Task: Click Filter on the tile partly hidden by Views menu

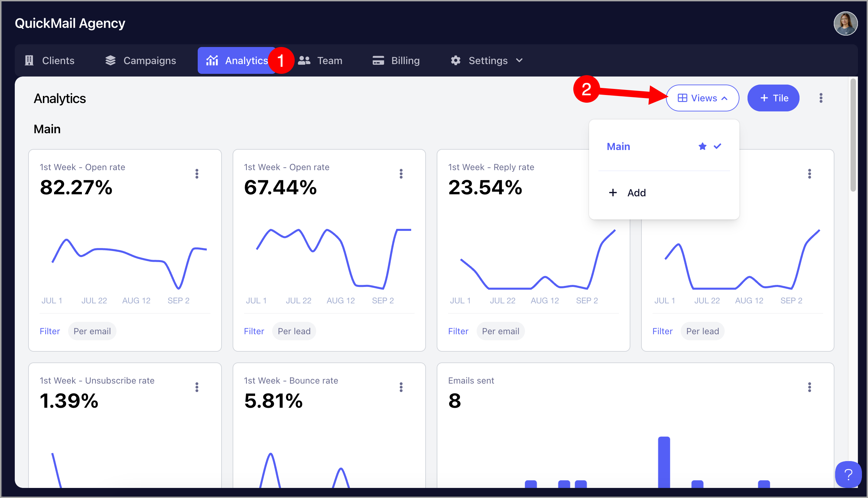Action: [x=662, y=331]
